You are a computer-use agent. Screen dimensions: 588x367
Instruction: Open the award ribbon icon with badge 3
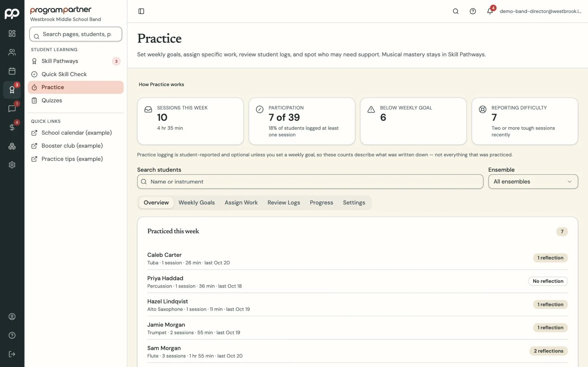coord(12,90)
